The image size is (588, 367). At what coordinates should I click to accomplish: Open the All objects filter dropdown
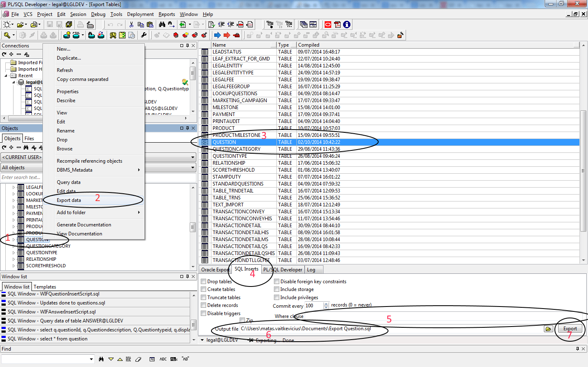point(192,168)
